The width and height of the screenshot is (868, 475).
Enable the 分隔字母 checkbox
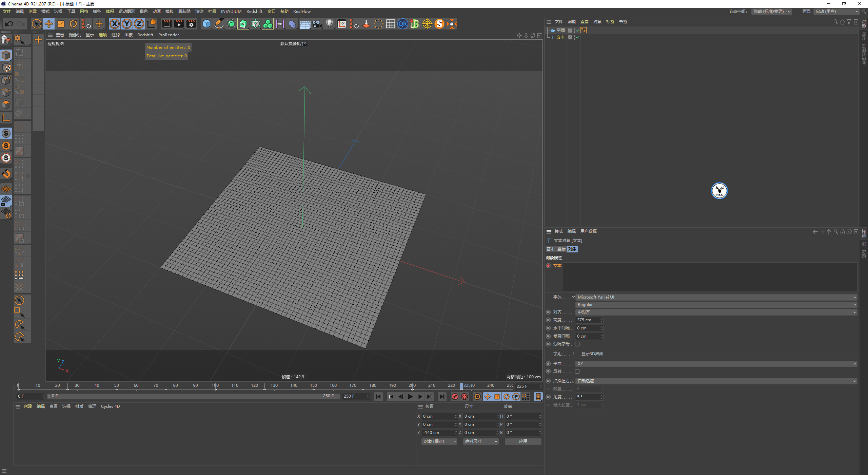coord(577,344)
